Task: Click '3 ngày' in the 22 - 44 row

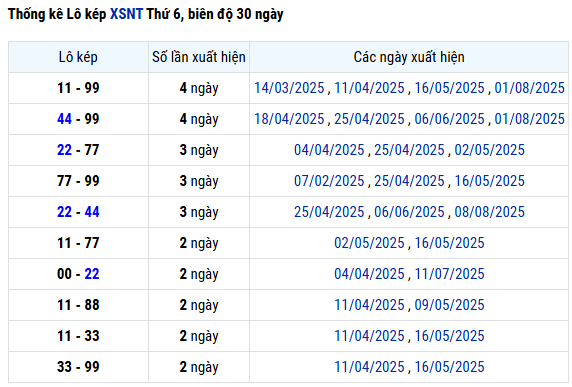Action: pyautogui.click(x=199, y=212)
